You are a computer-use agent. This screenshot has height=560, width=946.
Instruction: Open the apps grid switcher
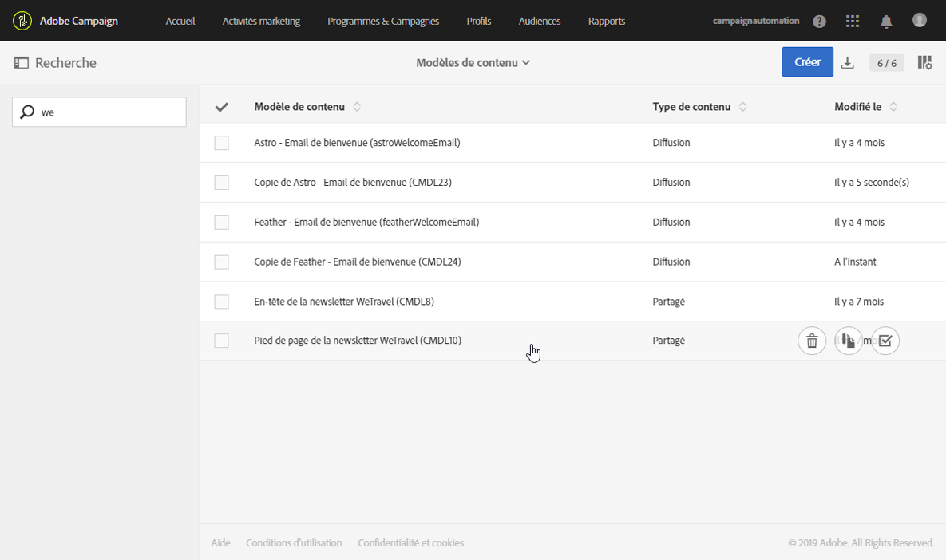853,22
